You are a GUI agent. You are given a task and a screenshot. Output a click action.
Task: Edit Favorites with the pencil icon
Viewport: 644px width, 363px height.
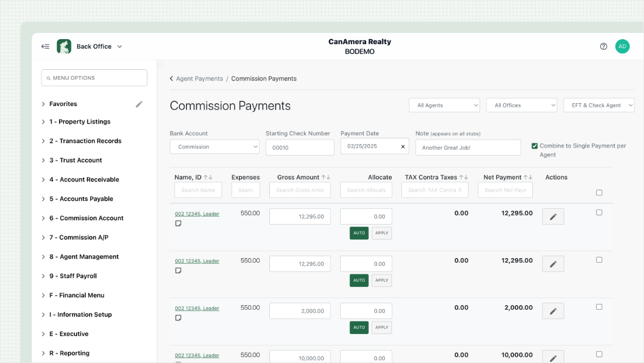[139, 104]
